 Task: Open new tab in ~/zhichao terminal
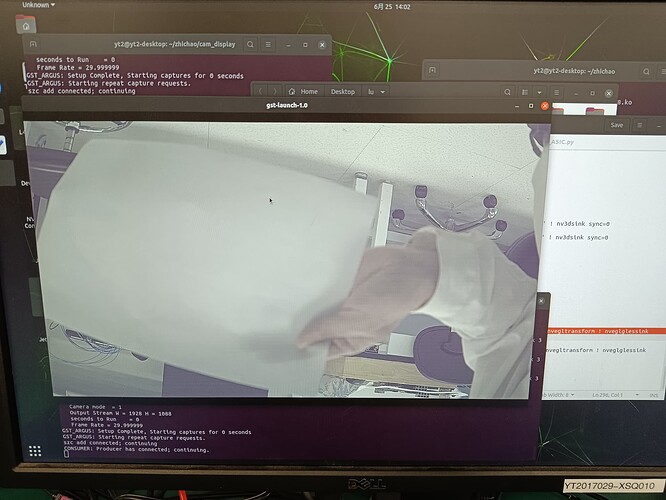point(432,71)
